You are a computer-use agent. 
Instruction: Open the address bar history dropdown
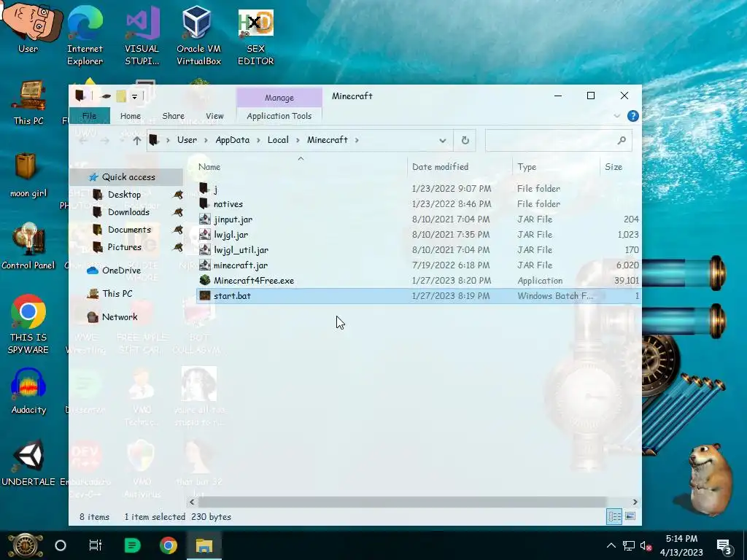point(443,141)
